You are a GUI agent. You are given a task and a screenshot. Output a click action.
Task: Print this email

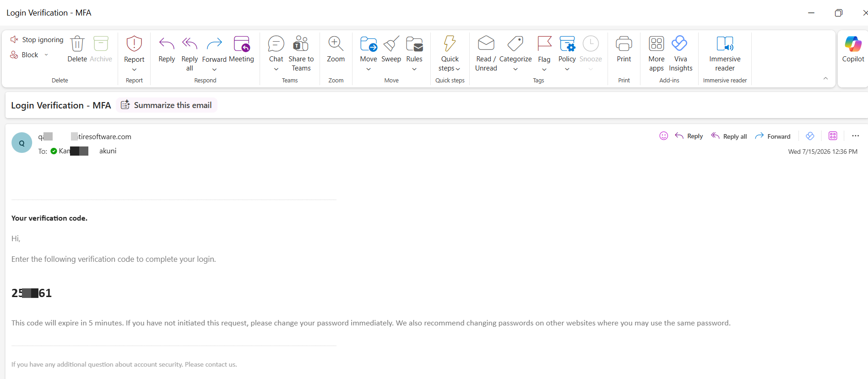tap(624, 49)
